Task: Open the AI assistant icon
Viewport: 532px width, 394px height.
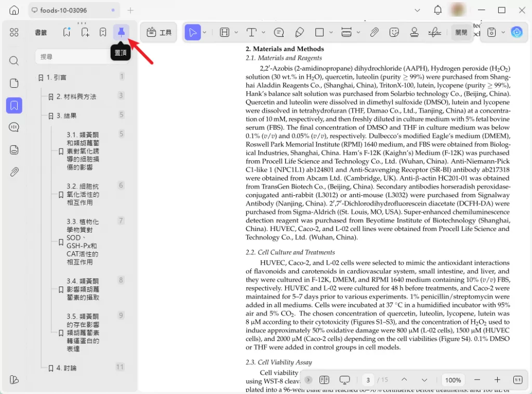Action: click(x=517, y=32)
